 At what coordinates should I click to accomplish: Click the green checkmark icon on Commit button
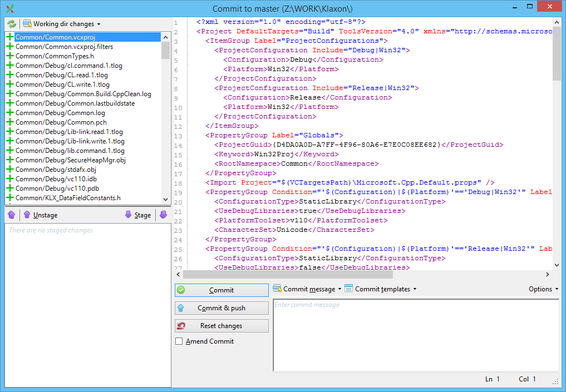click(x=181, y=290)
